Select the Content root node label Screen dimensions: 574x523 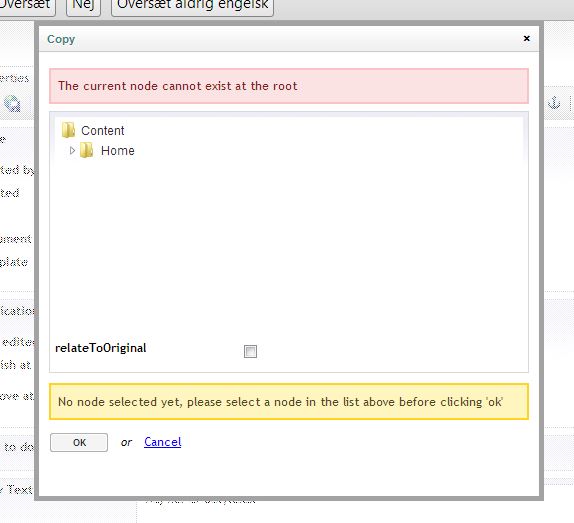(102, 131)
